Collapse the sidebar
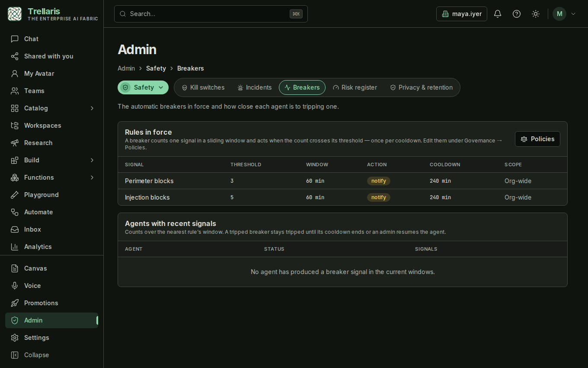 coord(51,355)
